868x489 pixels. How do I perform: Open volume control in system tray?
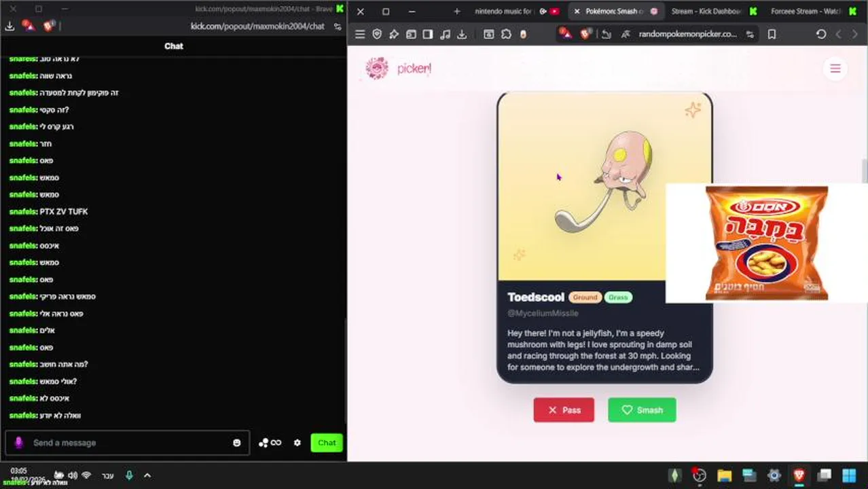[73, 475]
